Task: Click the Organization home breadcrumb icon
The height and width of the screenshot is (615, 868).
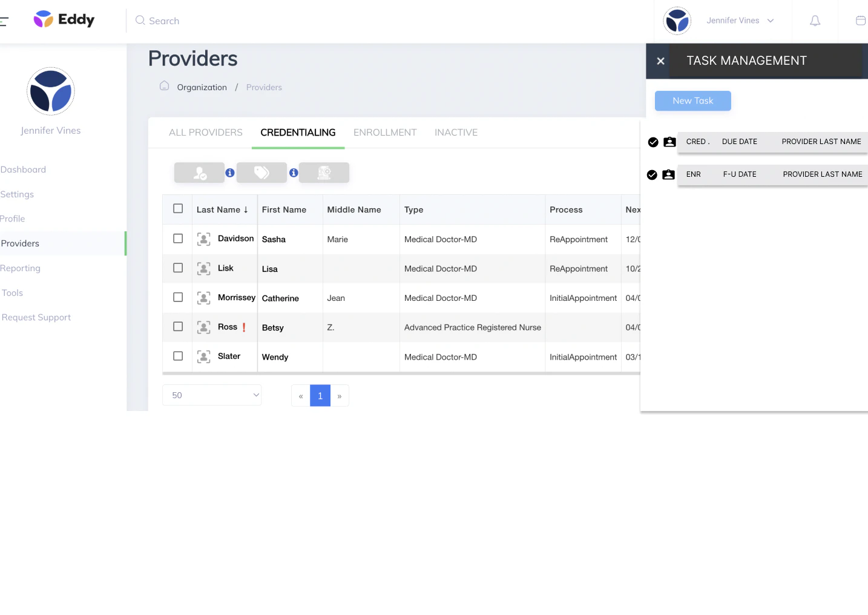Action: [x=164, y=86]
